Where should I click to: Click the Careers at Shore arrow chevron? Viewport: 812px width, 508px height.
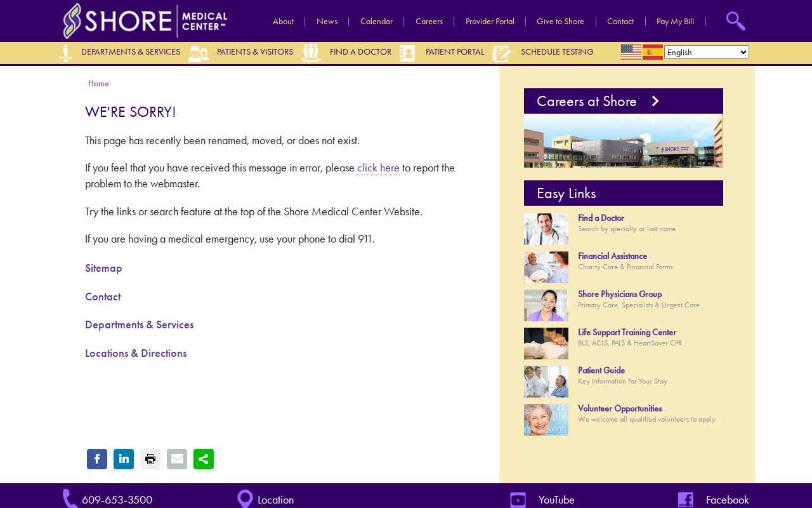[655, 101]
